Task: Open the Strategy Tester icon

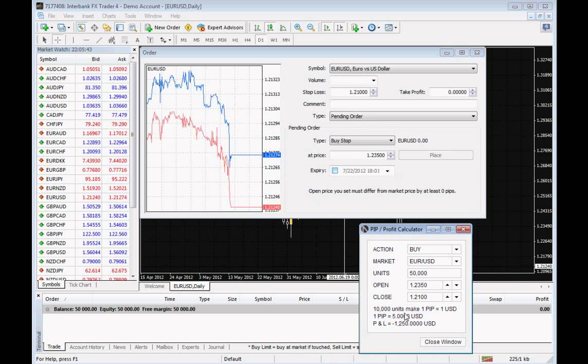Action: click(x=133, y=27)
